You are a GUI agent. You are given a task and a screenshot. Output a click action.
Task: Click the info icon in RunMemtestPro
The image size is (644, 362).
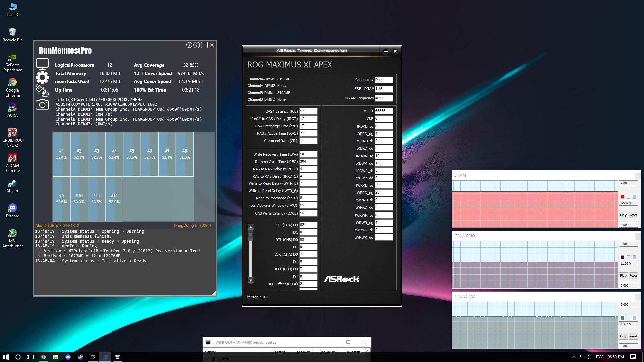197,45
